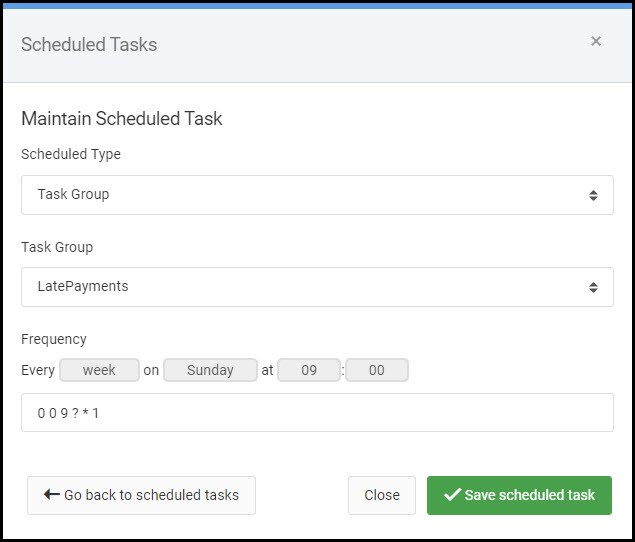This screenshot has width=635, height=542.
Task: Click the 'Frequency' label
Action: pos(54,339)
